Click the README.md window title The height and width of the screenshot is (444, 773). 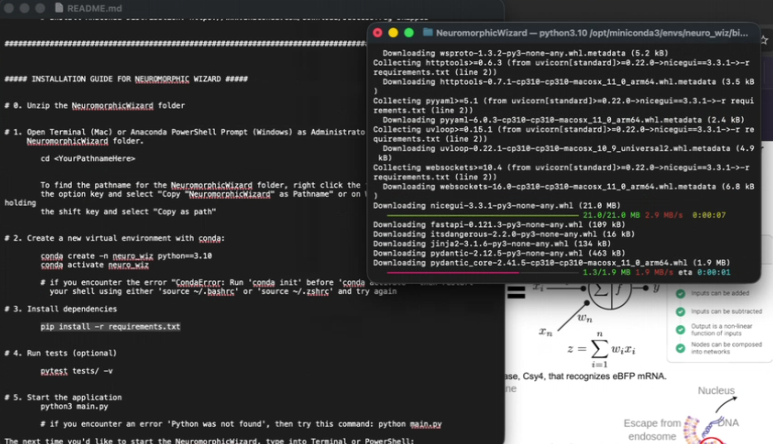94,8
